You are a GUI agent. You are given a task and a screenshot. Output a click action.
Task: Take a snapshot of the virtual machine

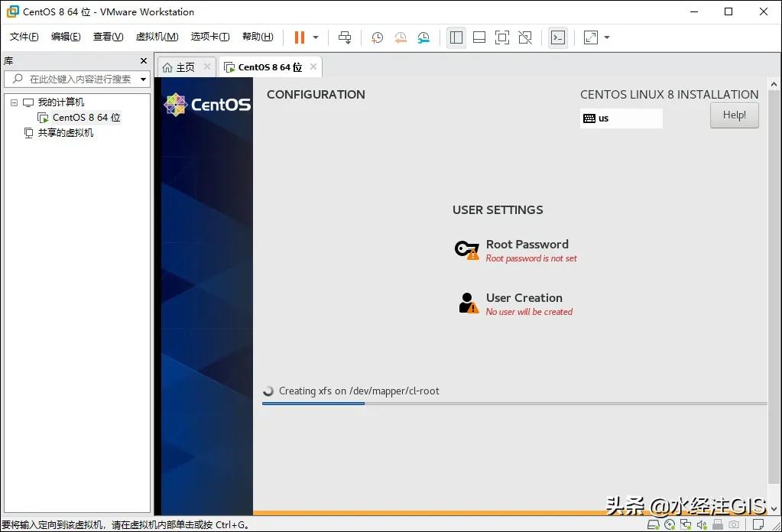pyautogui.click(x=376, y=37)
